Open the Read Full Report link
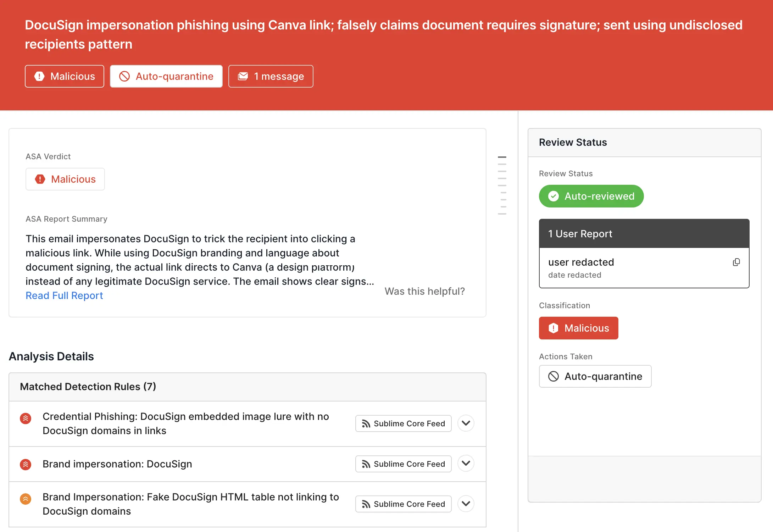The width and height of the screenshot is (773, 532). tap(64, 295)
